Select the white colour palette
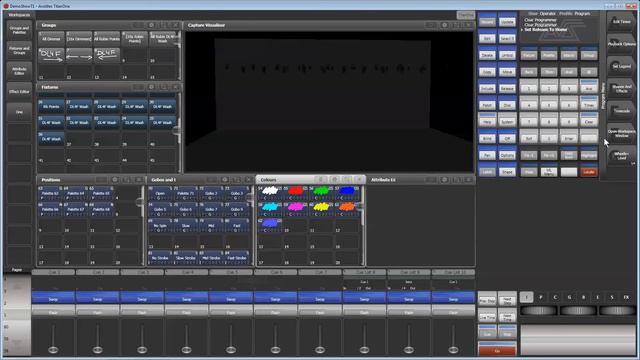 pyautogui.click(x=269, y=193)
